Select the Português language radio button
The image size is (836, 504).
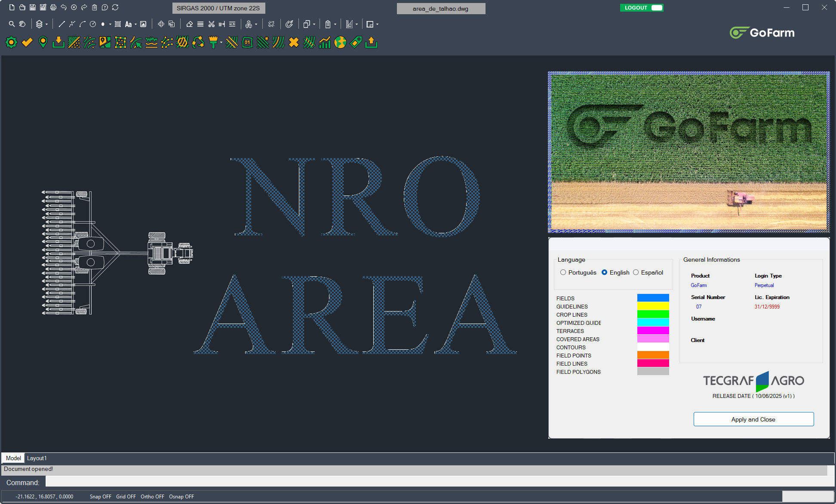point(563,272)
